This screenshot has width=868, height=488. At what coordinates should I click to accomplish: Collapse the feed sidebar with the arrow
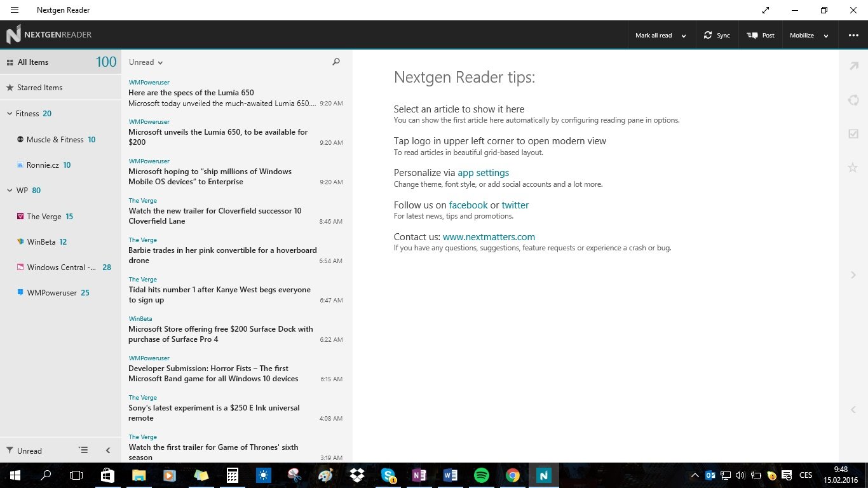point(108,451)
